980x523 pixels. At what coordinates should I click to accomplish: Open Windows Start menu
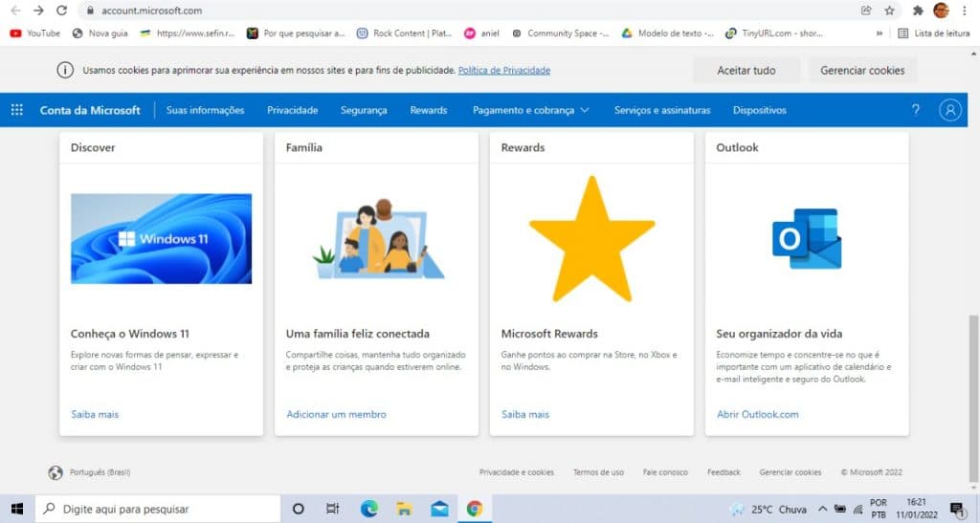pyautogui.click(x=17, y=509)
